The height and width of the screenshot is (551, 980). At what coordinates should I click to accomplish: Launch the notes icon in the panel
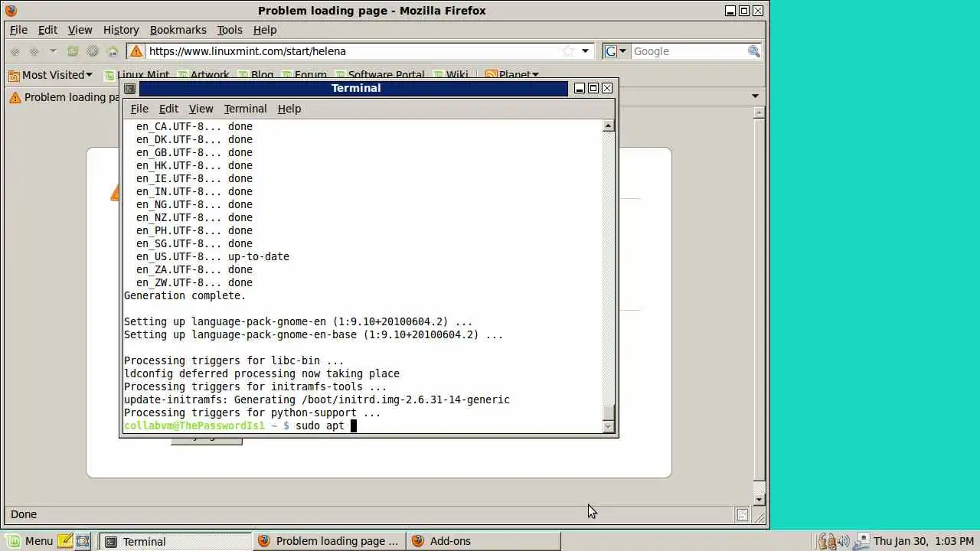pos(65,541)
